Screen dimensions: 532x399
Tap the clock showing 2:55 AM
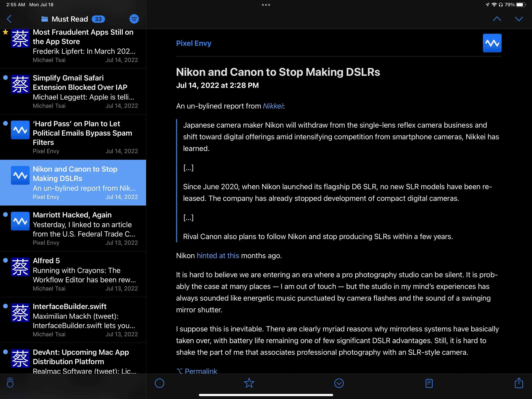tap(16, 4)
